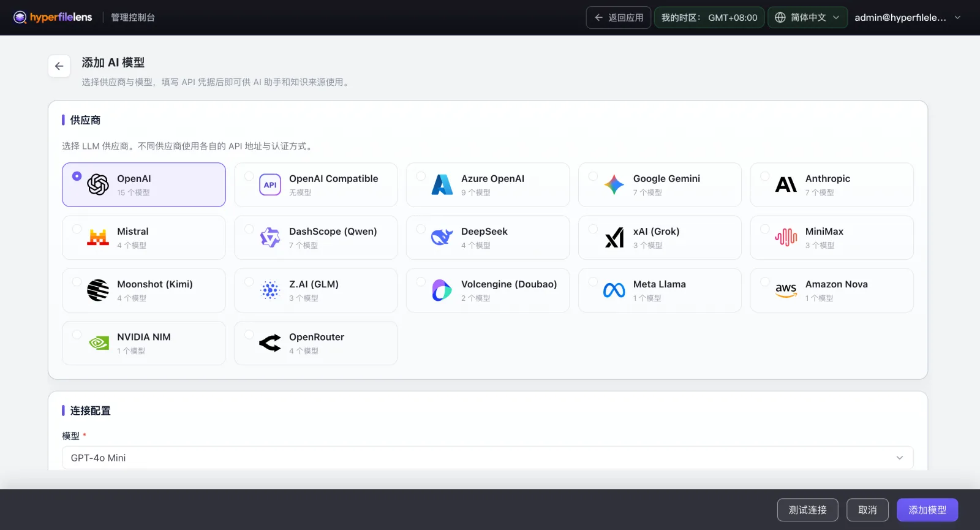Viewport: 980px width, 530px height.
Task: Click the Amazon Nova provider name
Action: (x=837, y=284)
